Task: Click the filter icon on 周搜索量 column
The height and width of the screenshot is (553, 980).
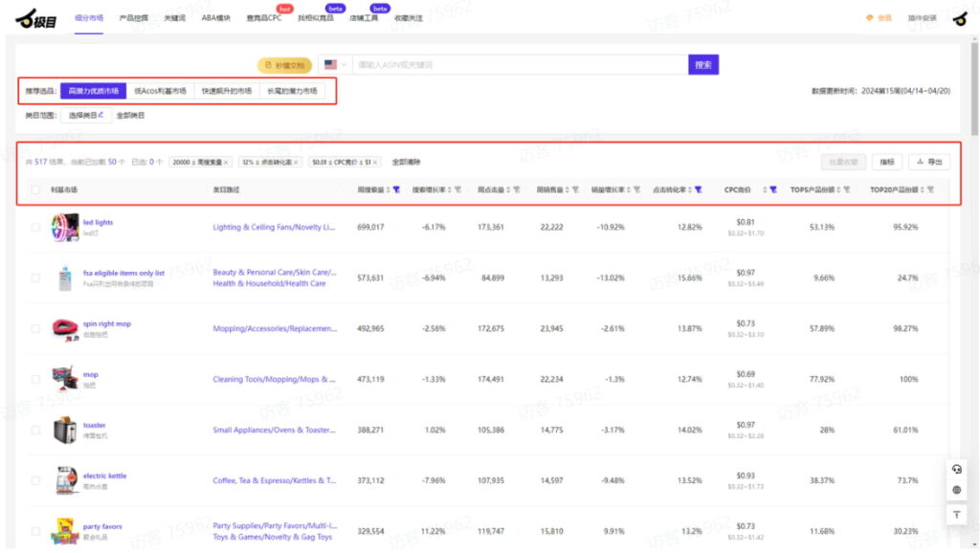Action: (x=396, y=190)
